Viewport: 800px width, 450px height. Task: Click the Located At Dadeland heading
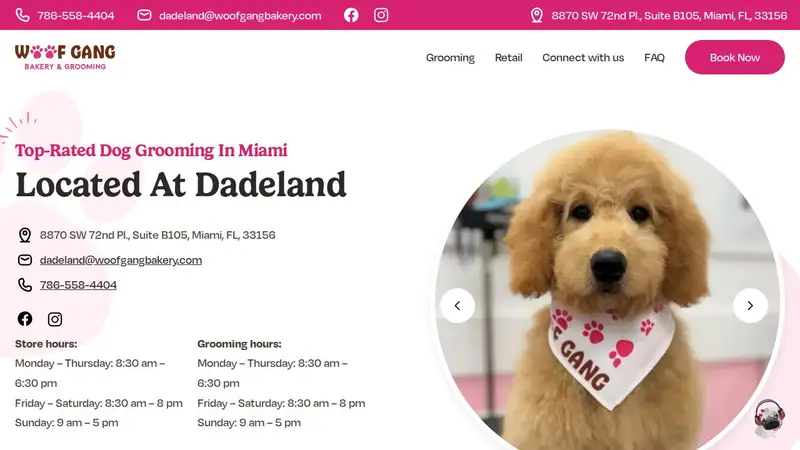point(181,185)
